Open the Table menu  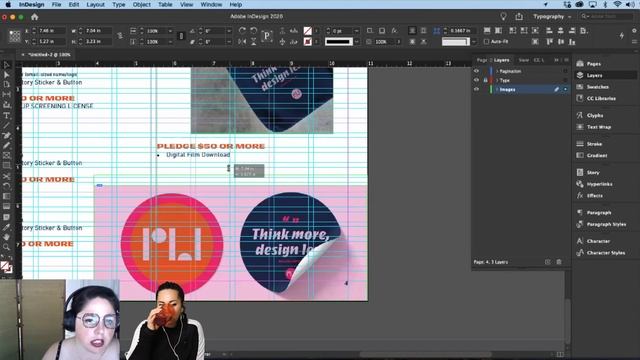(x=165, y=4)
